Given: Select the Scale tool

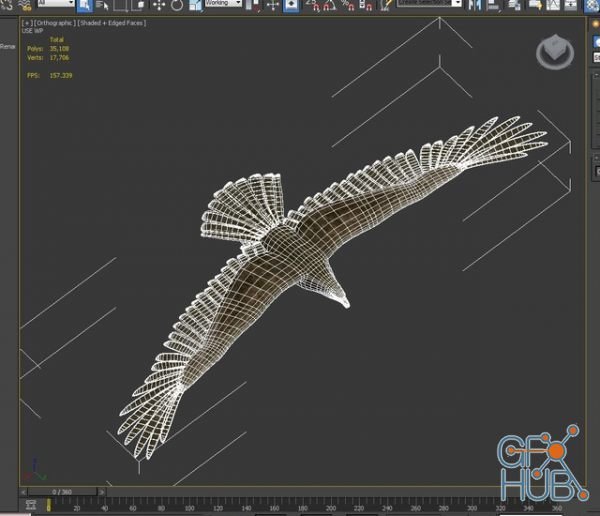Looking at the screenshot, I should [x=196, y=5].
